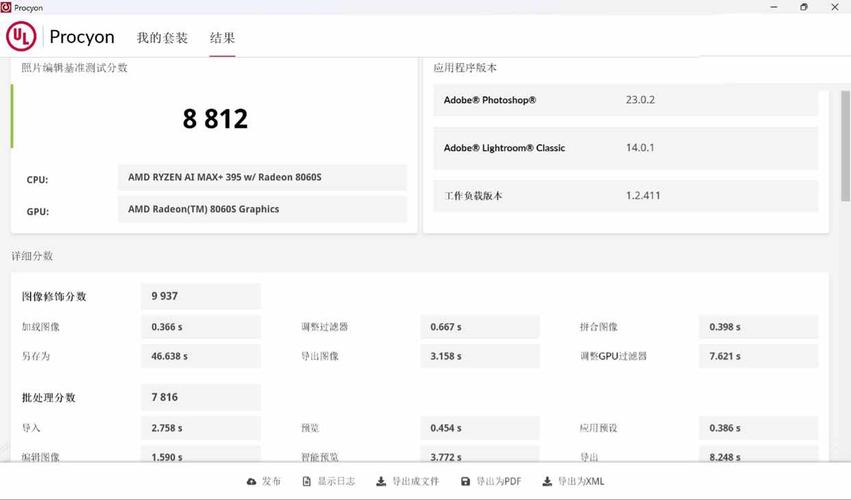Click the 详细分数 section heading
This screenshot has width=851, height=500.
click(32, 256)
